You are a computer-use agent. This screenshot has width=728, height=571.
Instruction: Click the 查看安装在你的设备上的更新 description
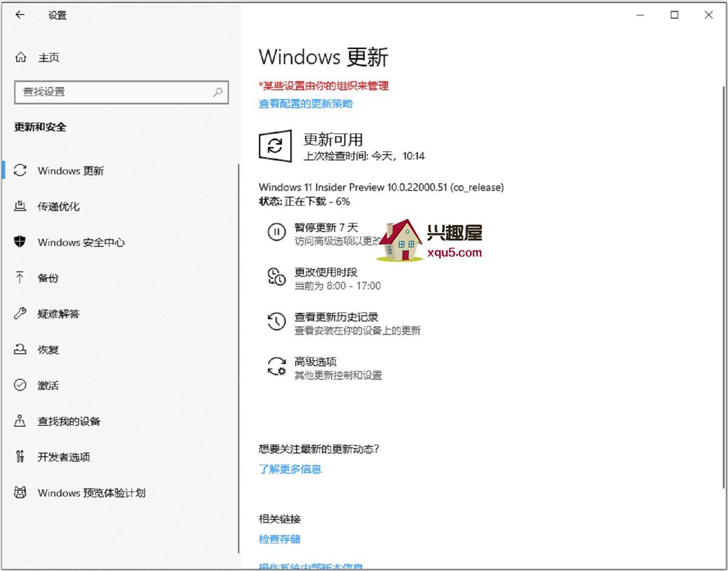click(358, 330)
